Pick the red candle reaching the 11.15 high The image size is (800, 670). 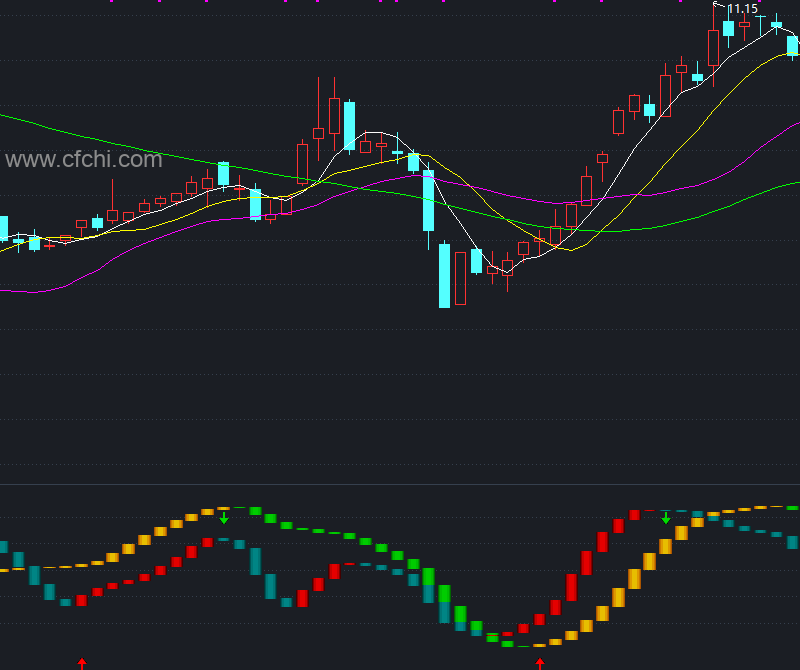tap(713, 46)
